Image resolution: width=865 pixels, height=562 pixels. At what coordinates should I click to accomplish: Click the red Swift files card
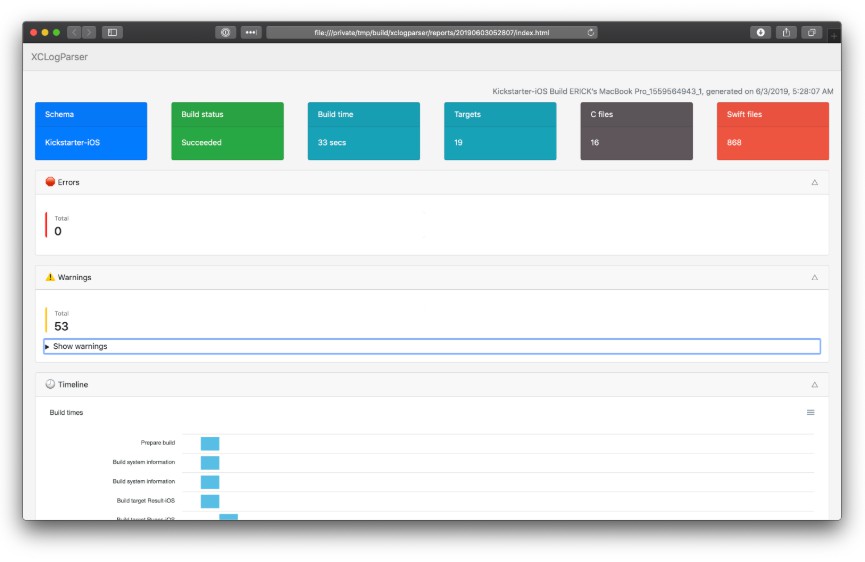point(772,131)
